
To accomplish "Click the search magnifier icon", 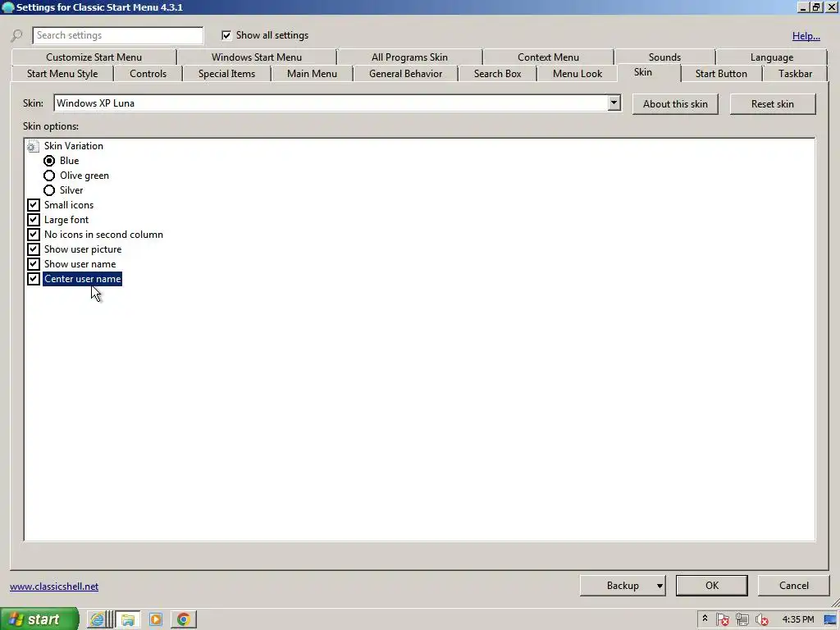I will (x=16, y=35).
